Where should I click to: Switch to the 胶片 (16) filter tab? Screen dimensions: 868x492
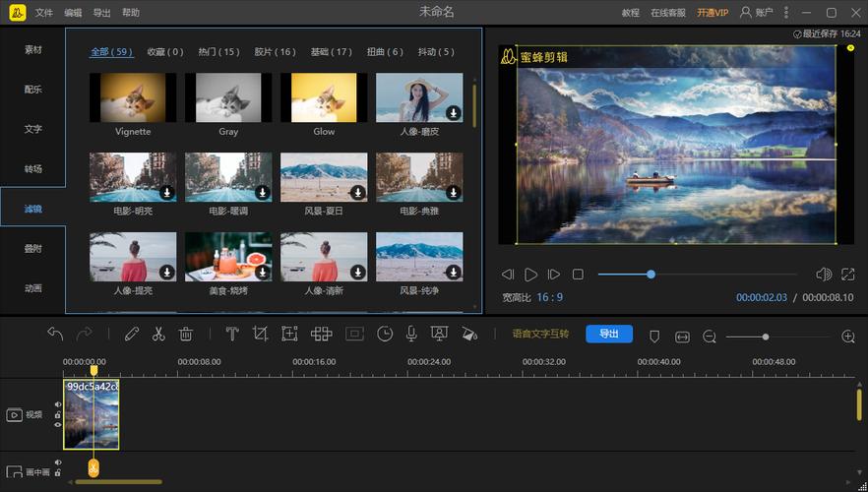tap(275, 52)
